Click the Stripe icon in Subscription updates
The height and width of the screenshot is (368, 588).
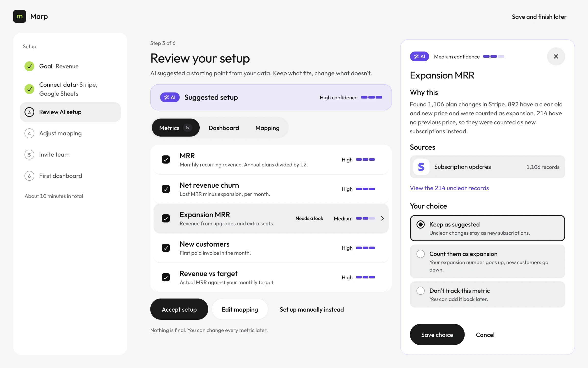pos(421,167)
